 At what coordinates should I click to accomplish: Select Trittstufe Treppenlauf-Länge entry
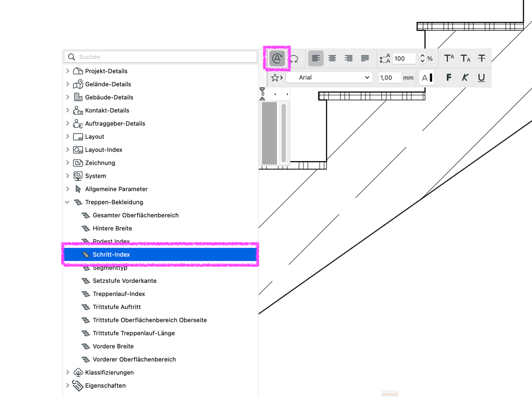pyautogui.click(x=134, y=333)
